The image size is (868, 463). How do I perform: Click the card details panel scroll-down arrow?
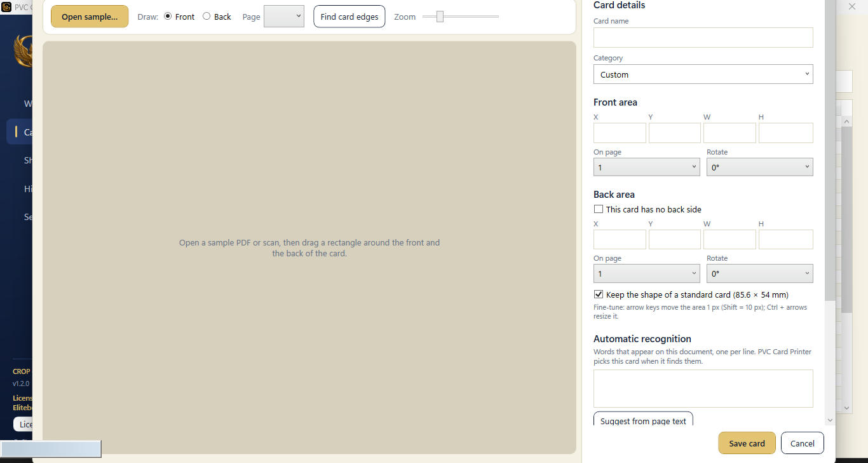(830, 420)
